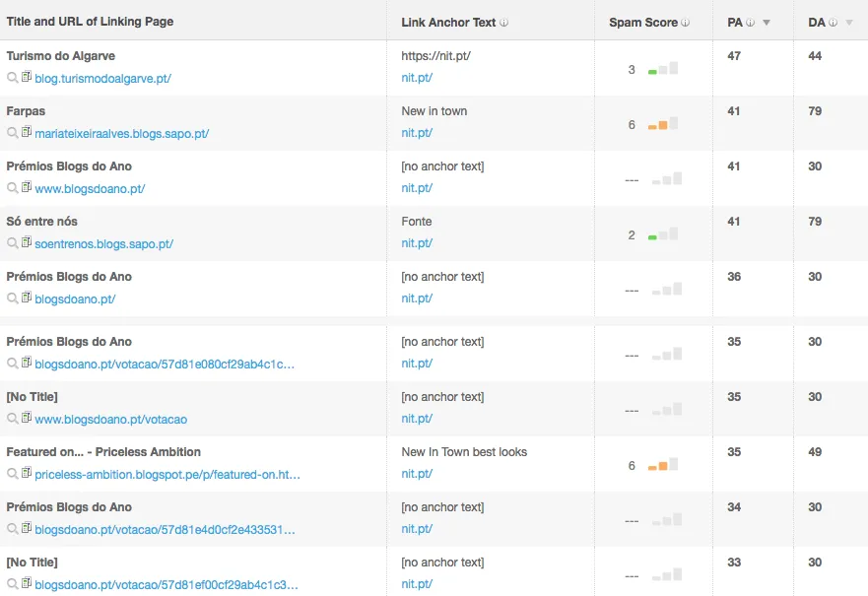Click the magnifier icon beside priceless-ambition.blogspot.pe link
The height and width of the screenshot is (596, 868).
(x=12, y=474)
